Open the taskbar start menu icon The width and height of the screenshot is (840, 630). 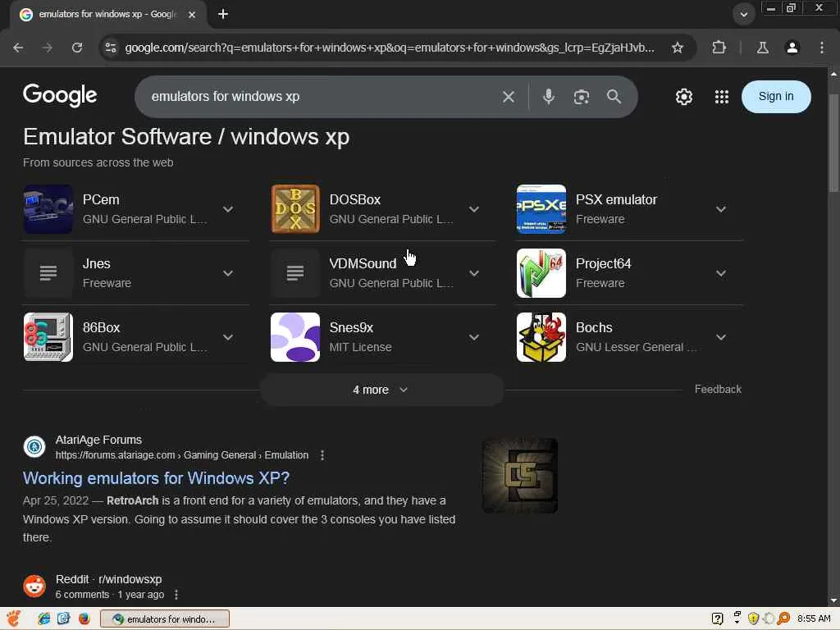coord(13,619)
